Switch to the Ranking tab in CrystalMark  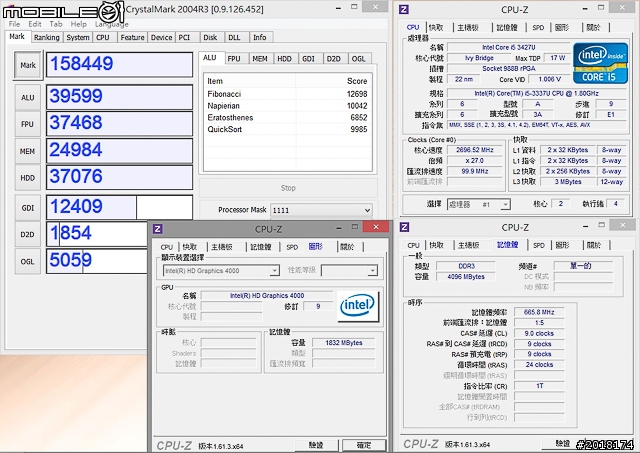pos(47,38)
